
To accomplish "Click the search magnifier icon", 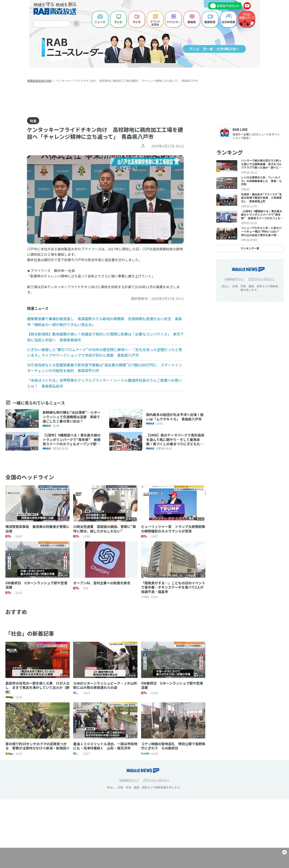I will tap(76, 24).
